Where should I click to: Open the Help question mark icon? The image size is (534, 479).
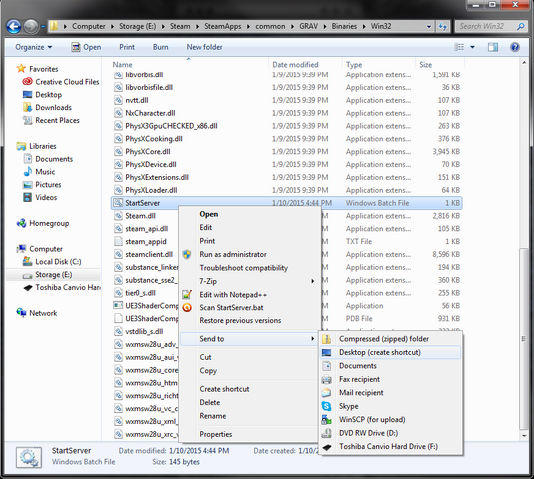(x=515, y=47)
